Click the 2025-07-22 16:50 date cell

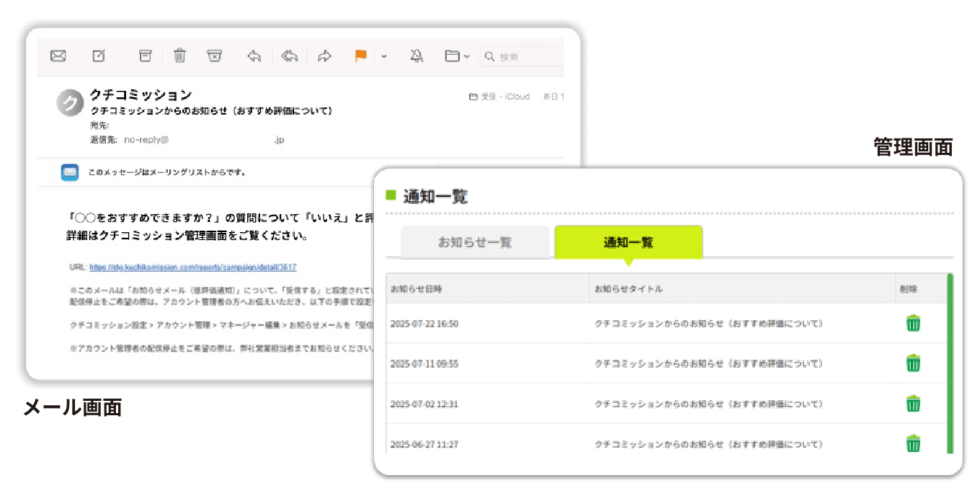point(424,324)
